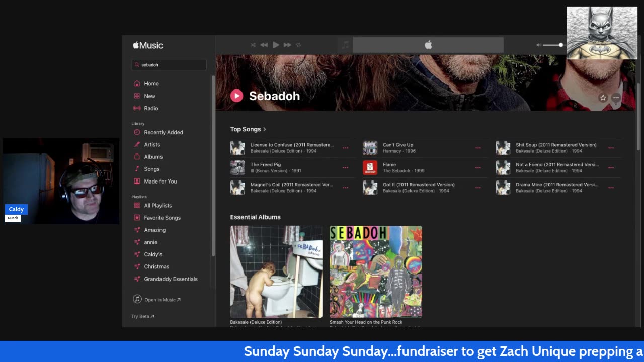Click the now playing display with Apple logo

pos(428,45)
